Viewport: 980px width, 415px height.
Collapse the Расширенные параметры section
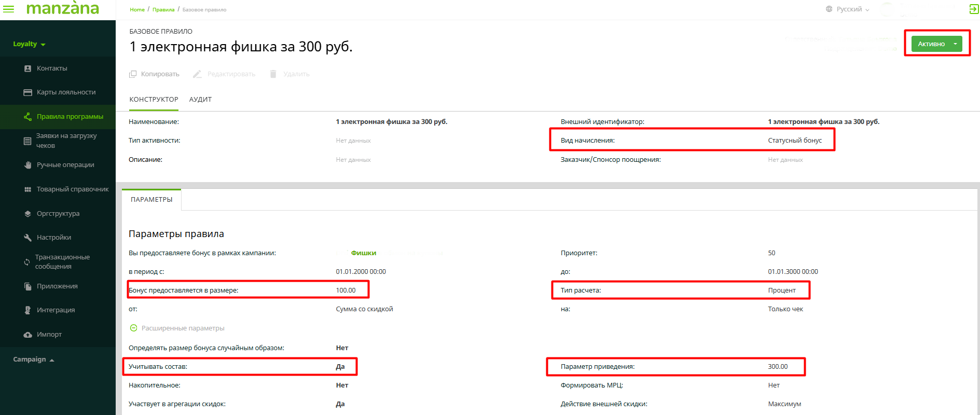click(x=133, y=328)
